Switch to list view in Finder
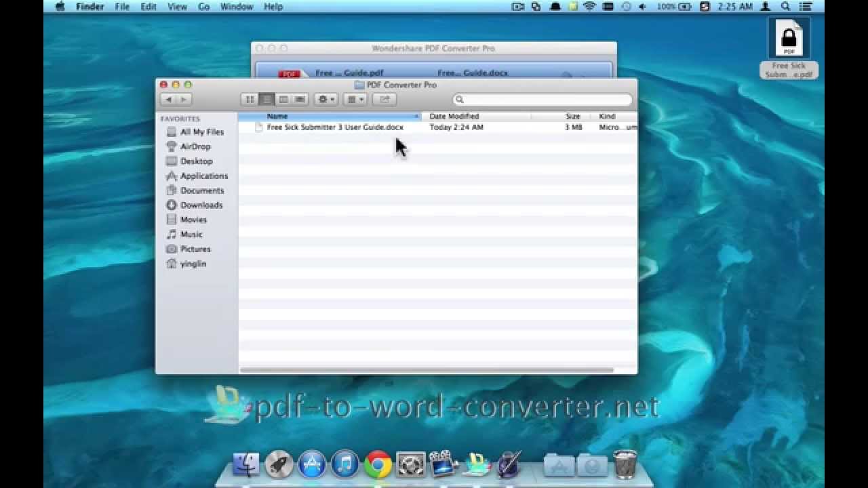Image resolution: width=868 pixels, height=488 pixels. (267, 100)
